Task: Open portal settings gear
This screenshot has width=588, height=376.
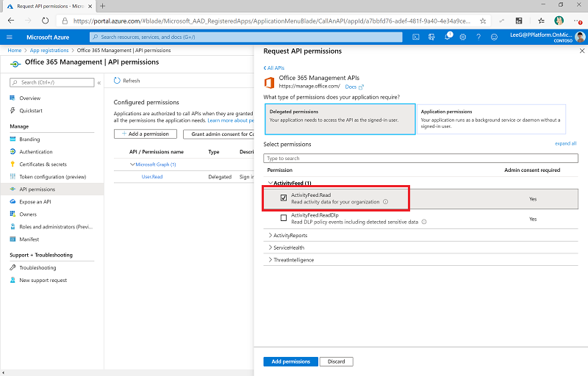Action: click(463, 37)
